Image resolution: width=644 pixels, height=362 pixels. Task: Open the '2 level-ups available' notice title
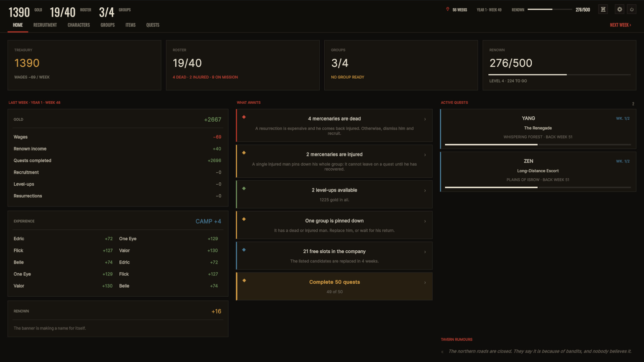(x=334, y=190)
